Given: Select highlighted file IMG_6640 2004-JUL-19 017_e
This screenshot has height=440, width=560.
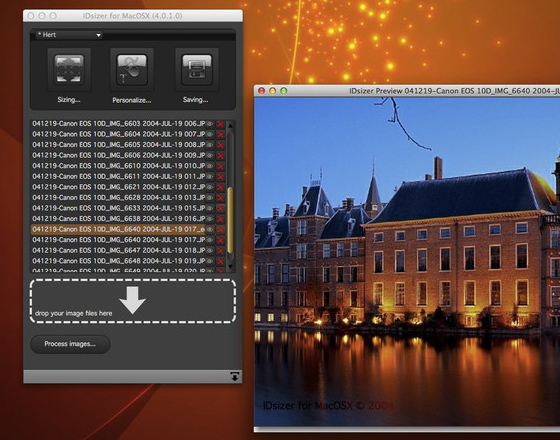Looking at the screenshot, I should [x=119, y=229].
